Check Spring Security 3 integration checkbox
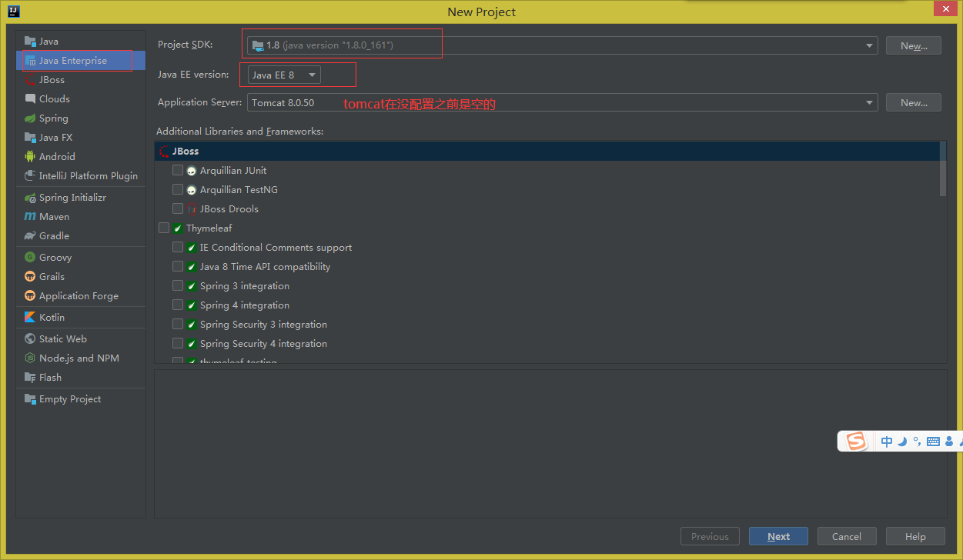Screen dimensions: 963x560 click(178, 324)
